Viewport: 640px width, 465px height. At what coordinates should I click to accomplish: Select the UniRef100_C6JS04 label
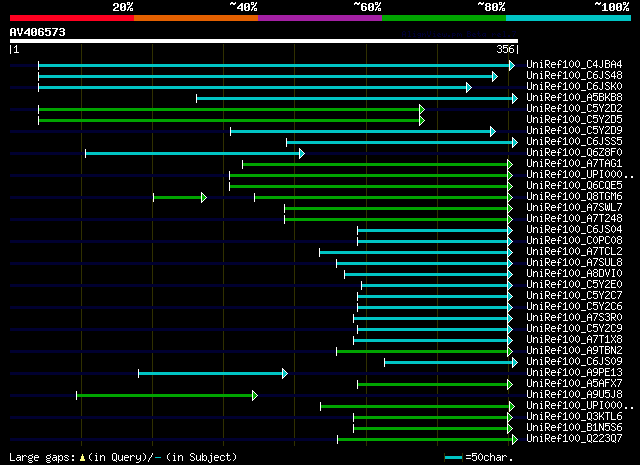(x=574, y=230)
